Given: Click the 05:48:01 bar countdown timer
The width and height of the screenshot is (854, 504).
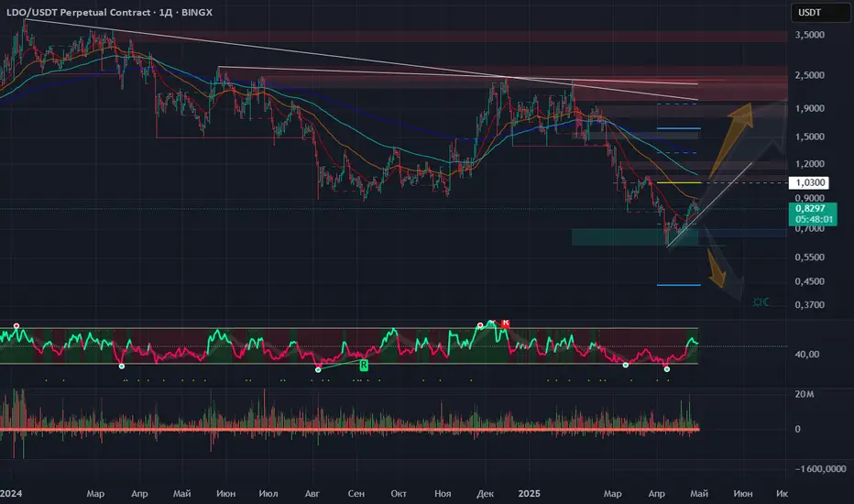Looking at the screenshot, I should pyautogui.click(x=814, y=220).
